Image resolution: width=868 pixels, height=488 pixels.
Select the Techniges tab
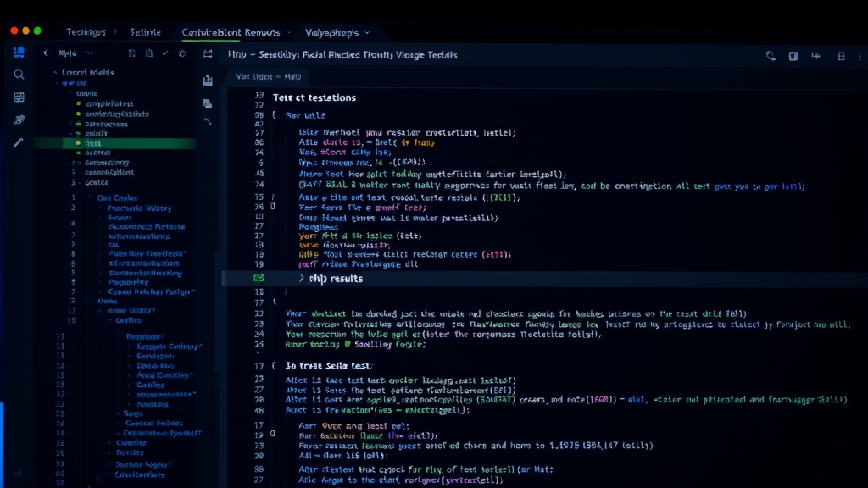87,32
